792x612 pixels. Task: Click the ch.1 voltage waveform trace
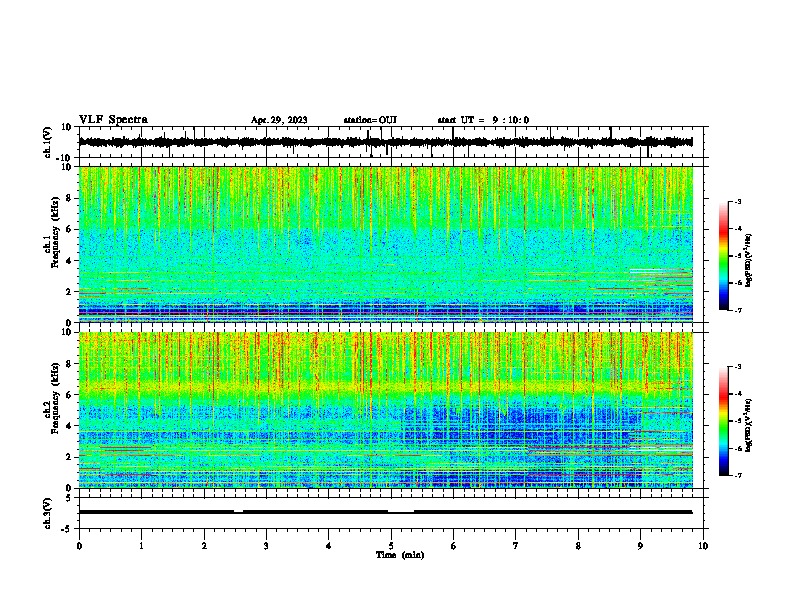coord(385,142)
